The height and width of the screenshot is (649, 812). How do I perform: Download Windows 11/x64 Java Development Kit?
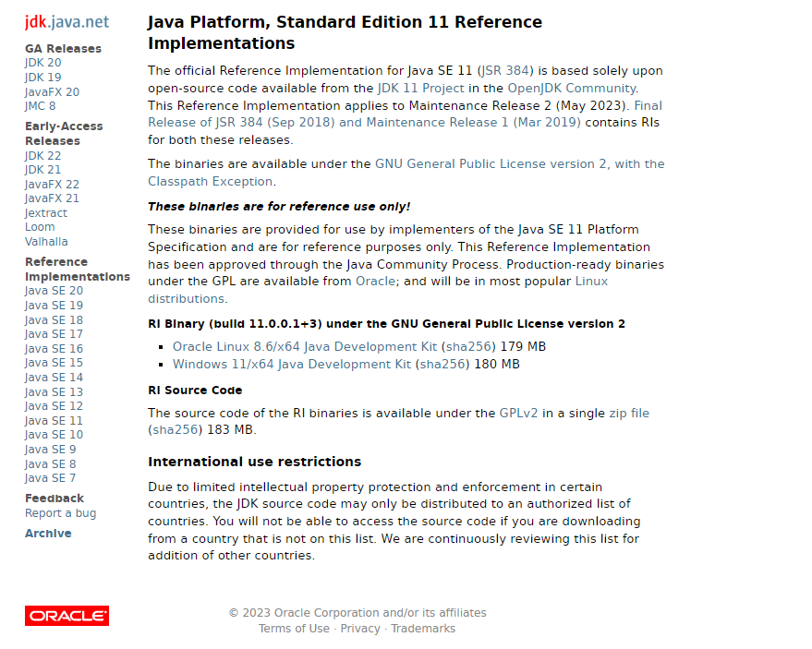(x=292, y=364)
